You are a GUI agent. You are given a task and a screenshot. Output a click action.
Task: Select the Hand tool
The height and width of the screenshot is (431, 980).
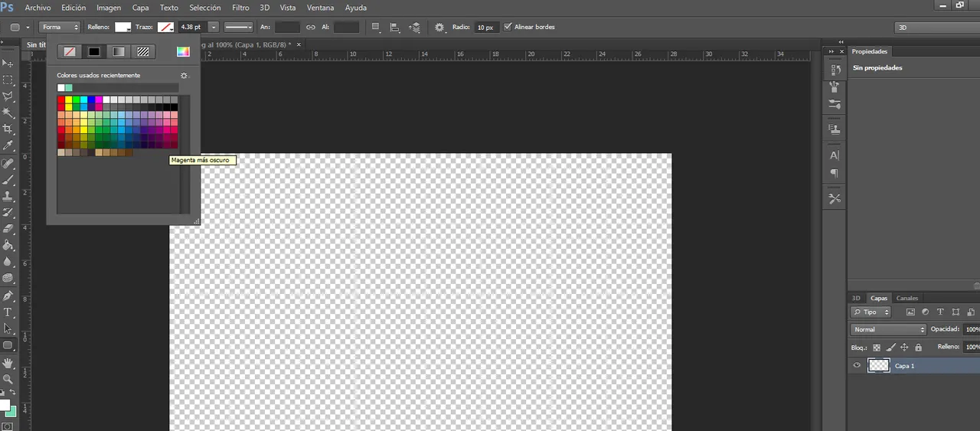(8, 362)
